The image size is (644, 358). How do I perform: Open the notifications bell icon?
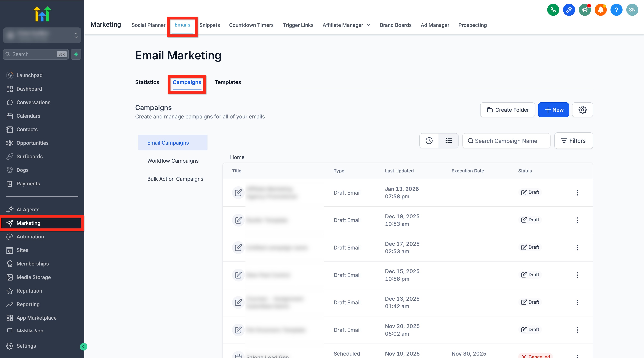coord(600,10)
